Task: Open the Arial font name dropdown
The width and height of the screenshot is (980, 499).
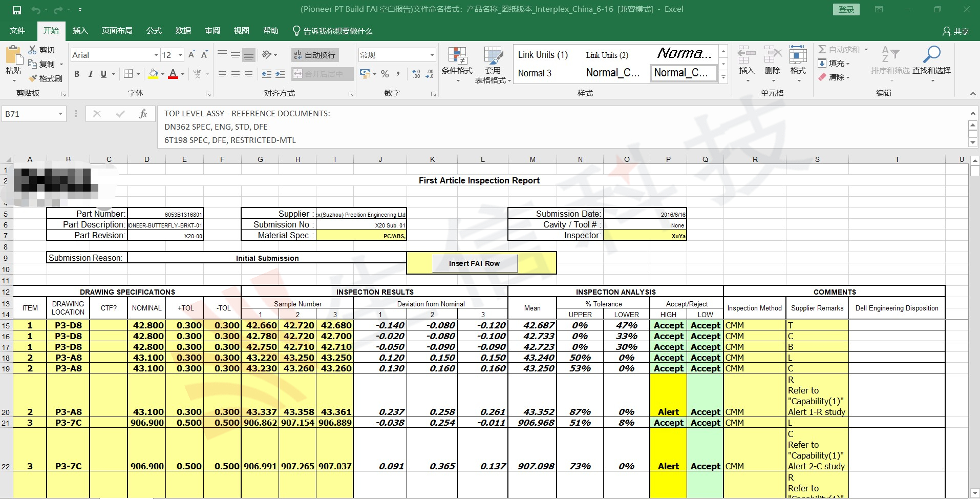Action: tap(156, 55)
